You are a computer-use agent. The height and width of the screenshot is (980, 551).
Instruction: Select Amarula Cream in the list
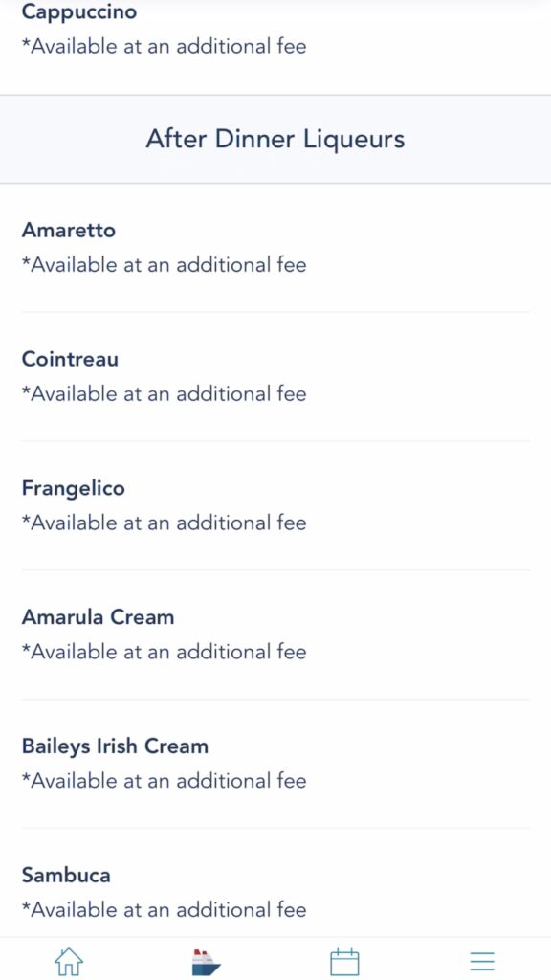pos(99,617)
